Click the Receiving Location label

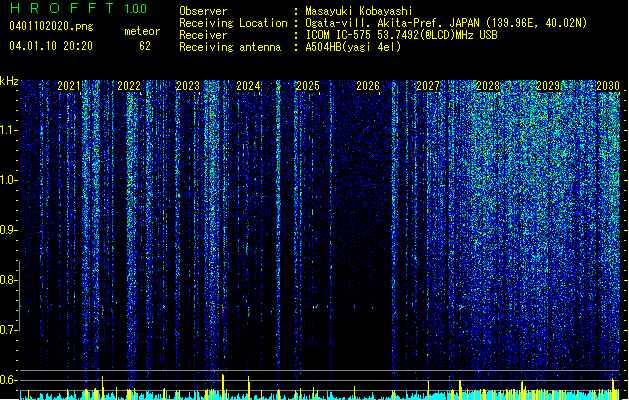click(x=233, y=23)
